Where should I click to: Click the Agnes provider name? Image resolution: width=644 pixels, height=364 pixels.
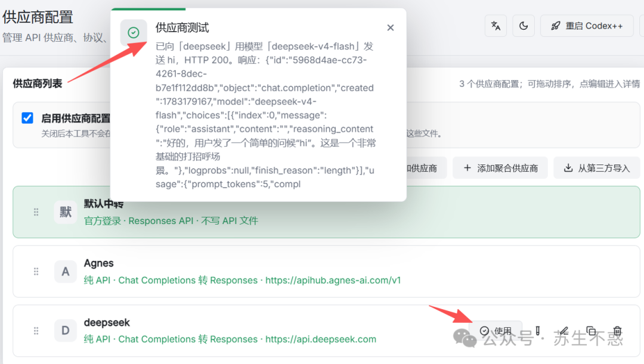pos(98,263)
